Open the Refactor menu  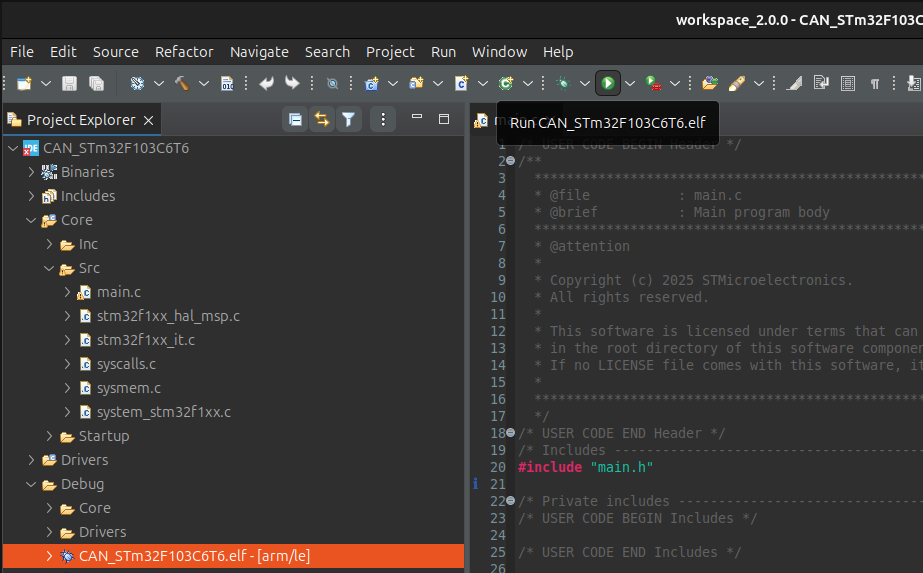click(184, 52)
